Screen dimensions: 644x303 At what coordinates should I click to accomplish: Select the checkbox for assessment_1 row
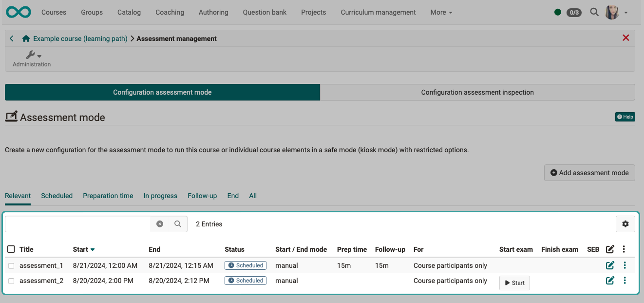click(x=11, y=265)
